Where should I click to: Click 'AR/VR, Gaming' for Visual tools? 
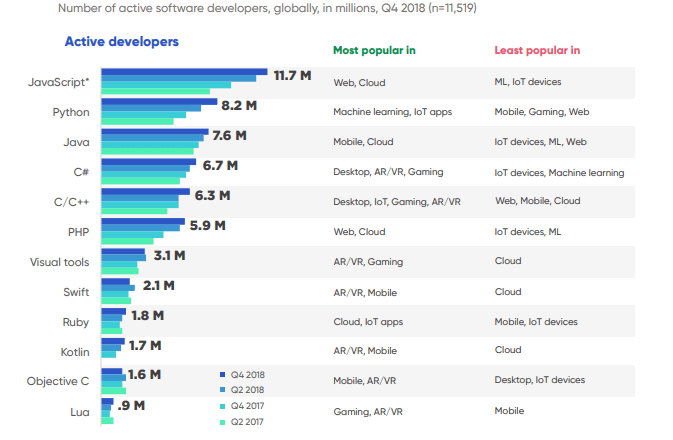pyautogui.click(x=368, y=262)
